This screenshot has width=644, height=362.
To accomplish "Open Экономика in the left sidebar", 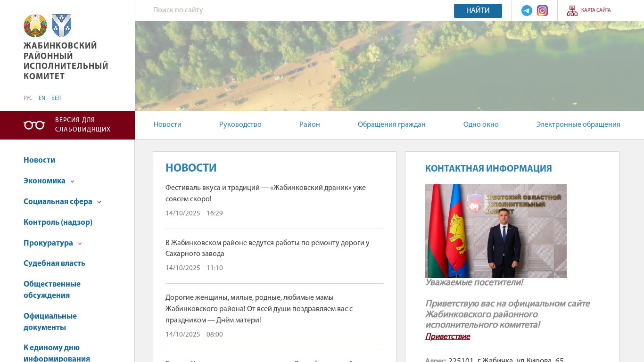I will coord(44,181).
